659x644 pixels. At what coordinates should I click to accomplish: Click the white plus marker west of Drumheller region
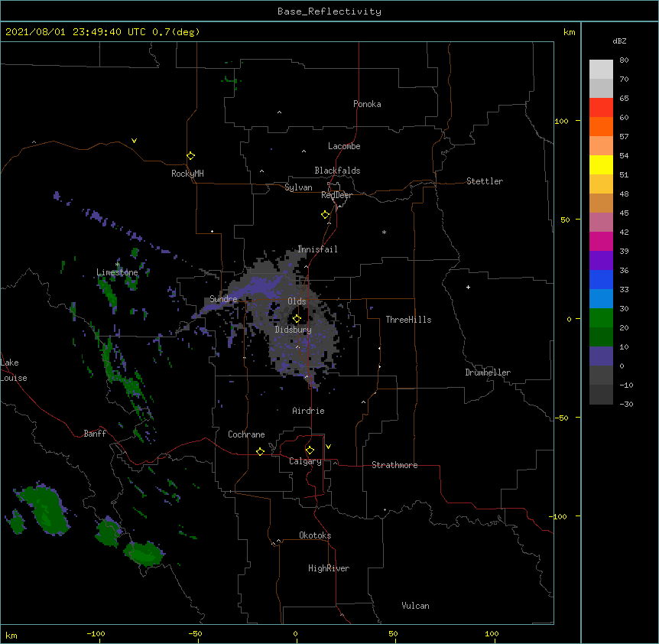pos(468,287)
